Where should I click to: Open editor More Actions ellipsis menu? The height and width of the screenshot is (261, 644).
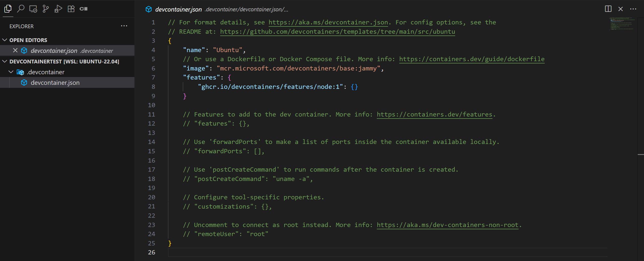[633, 9]
